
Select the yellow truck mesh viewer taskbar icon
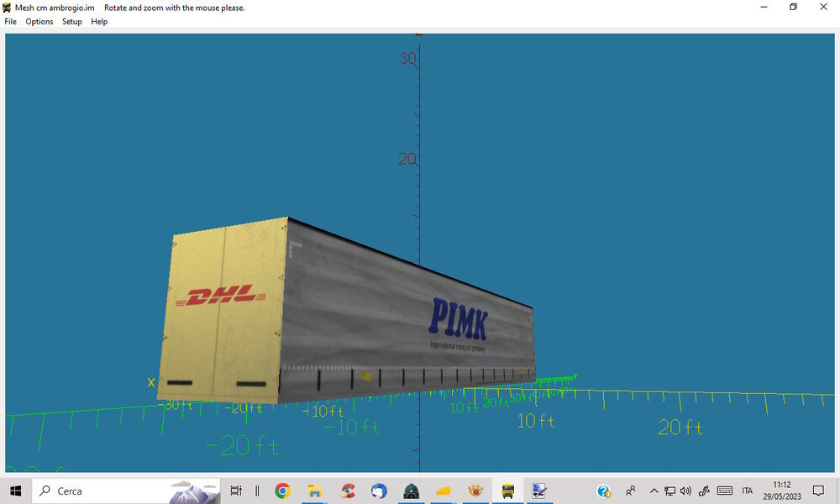508,491
